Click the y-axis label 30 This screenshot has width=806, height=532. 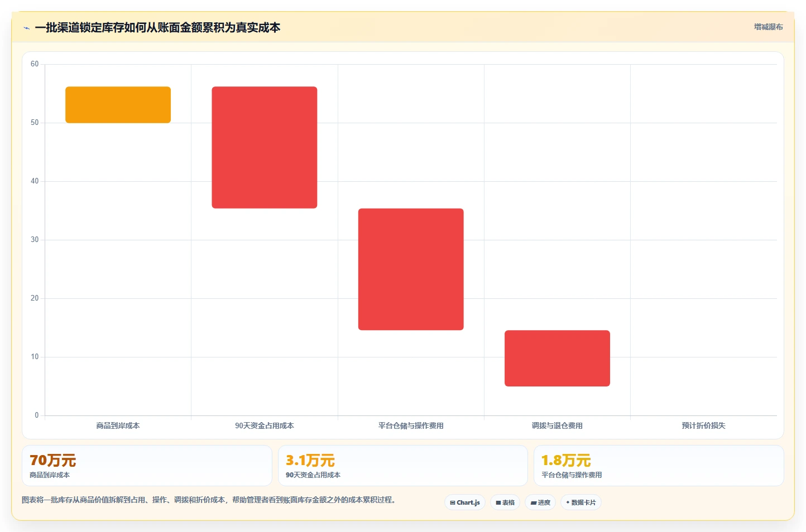point(35,240)
